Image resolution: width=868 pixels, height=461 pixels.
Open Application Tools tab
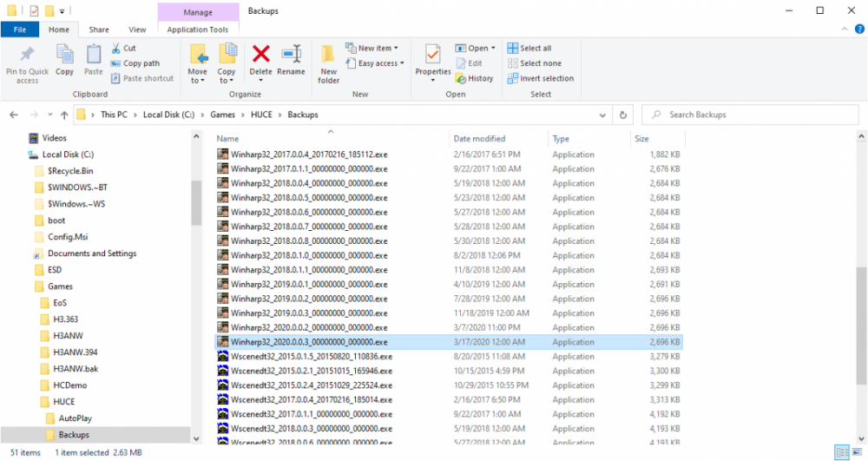pyautogui.click(x=198, y=30)
